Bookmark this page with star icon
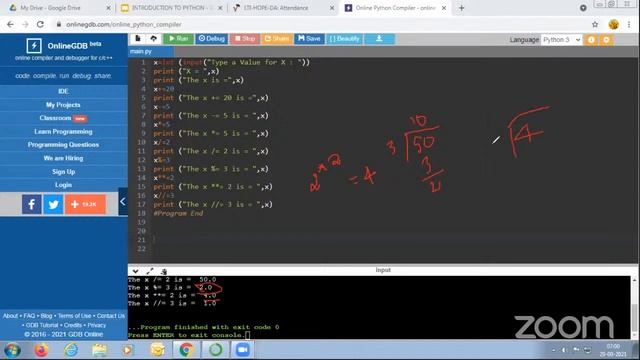 (x=595, y=24)
